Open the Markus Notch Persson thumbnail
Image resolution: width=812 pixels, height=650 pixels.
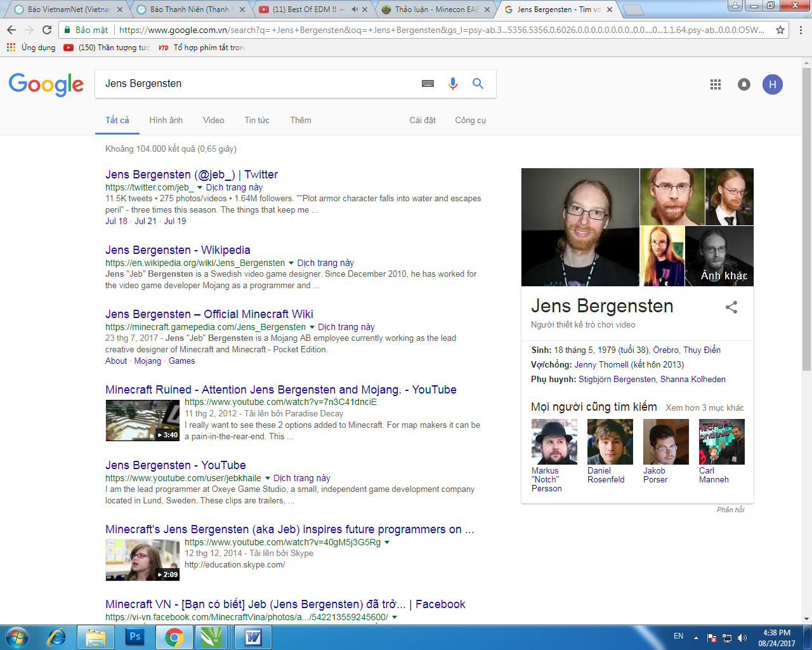(x=554, y=442)
